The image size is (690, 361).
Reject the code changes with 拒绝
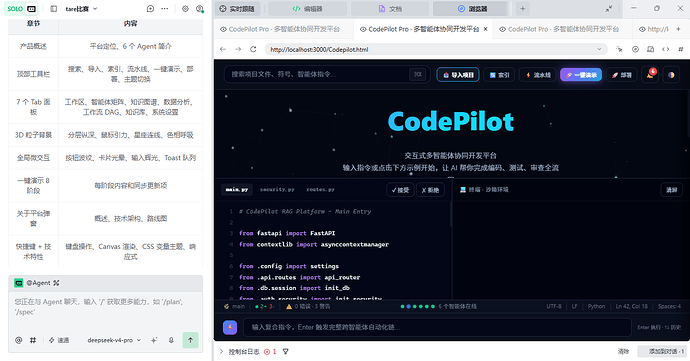(x=430, y=190)
